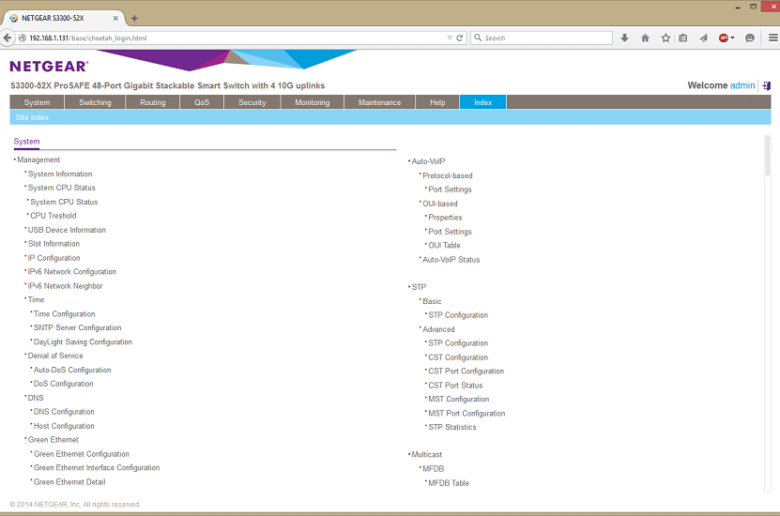Click the NETGEAR logo
Image resolution: width=780 pixels, height=516 pixels.
(x=49, y=66)
